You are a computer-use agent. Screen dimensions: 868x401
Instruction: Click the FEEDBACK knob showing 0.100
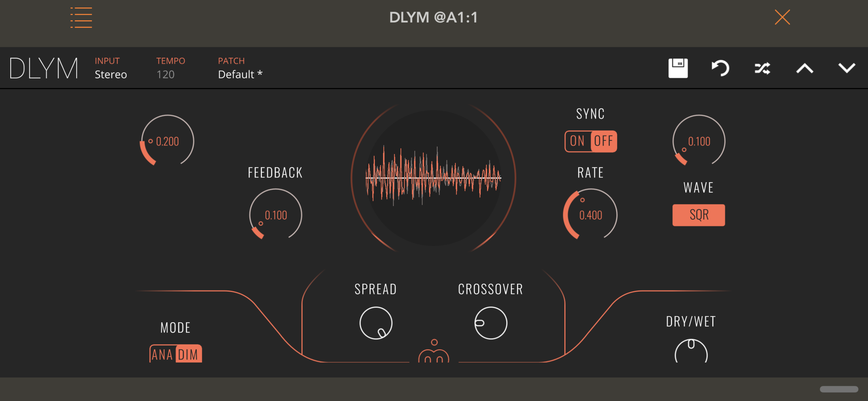pyautogui.click(x=275, y=215)
